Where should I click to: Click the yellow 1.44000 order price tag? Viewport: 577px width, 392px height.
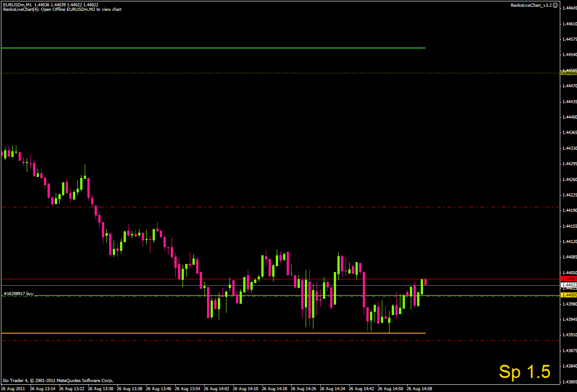point(569,295)
